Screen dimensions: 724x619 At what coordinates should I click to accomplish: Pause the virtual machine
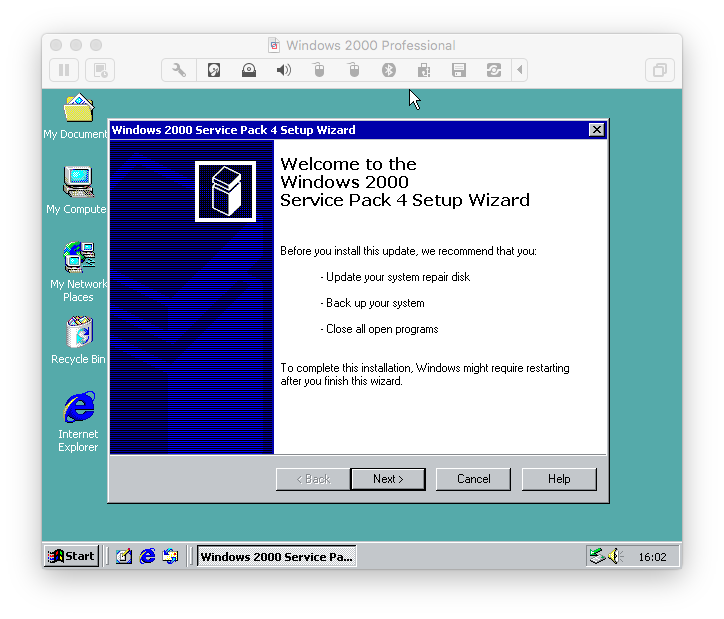(x=64, y=70)
